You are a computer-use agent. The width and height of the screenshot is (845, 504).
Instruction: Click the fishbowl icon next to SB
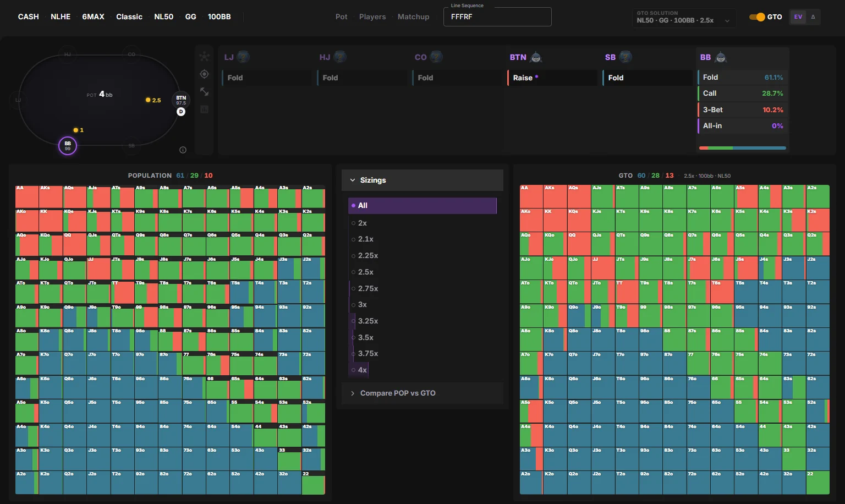tap(625, 57)
